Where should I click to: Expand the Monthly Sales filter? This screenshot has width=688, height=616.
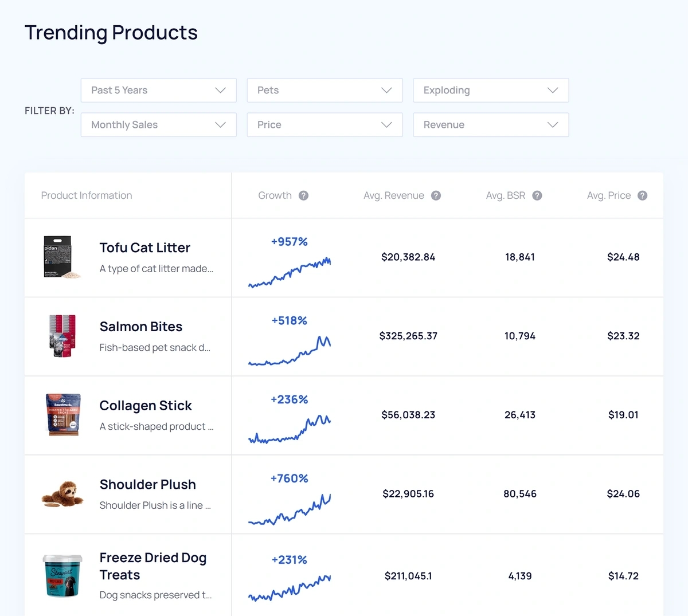point(159,125)
